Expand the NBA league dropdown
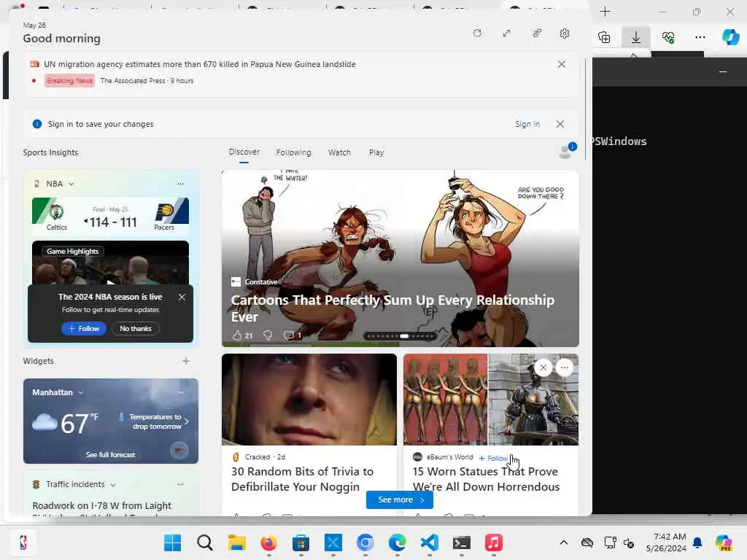The height and width of the screenshot is (560, 747). tap(71, 184)
